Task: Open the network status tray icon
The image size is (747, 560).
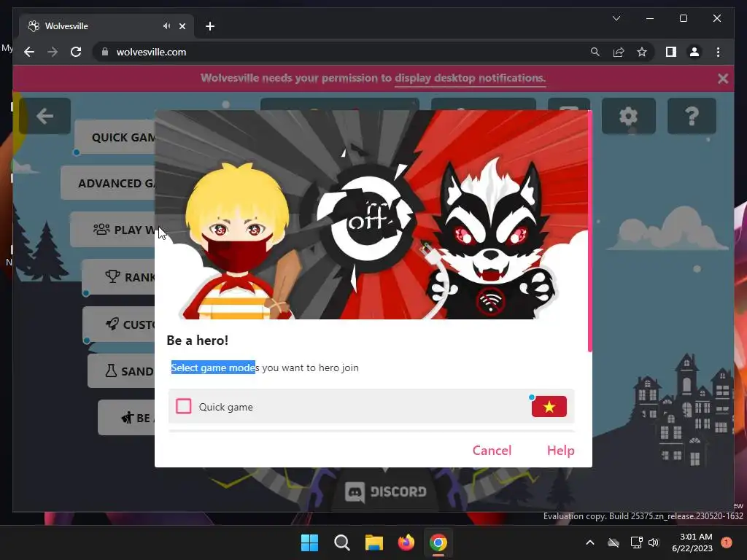Action: click(636, 542)
